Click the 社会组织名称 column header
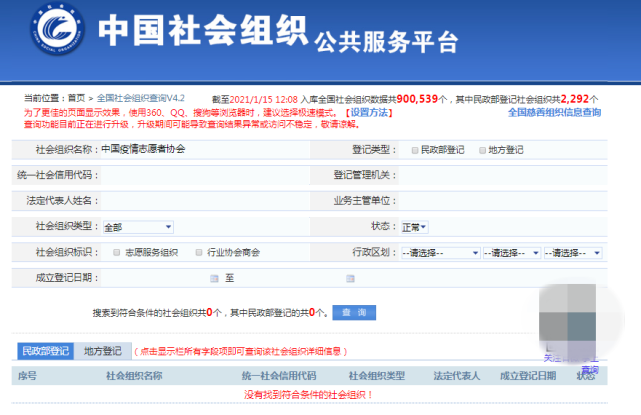This screenshot has width=641, height=415. click(134, 376)
